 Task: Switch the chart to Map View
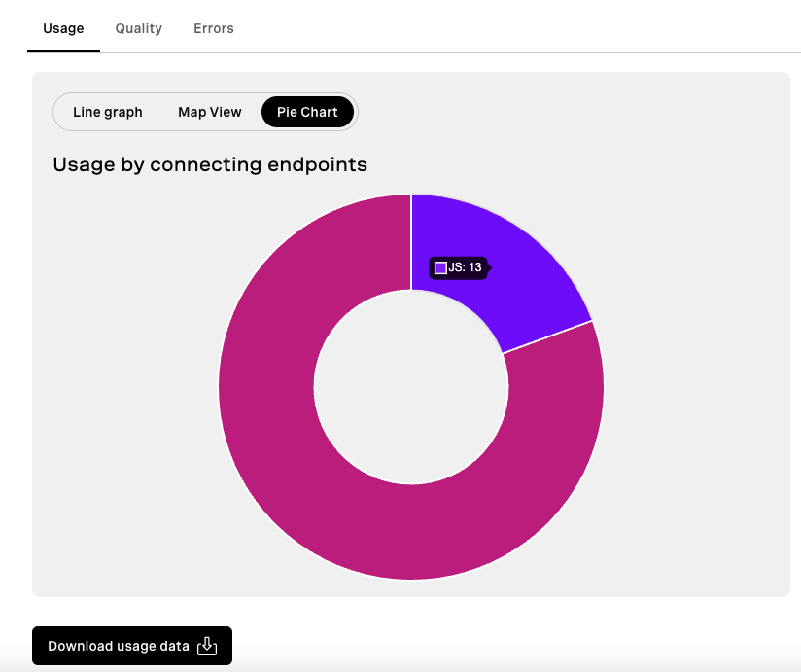209,112
